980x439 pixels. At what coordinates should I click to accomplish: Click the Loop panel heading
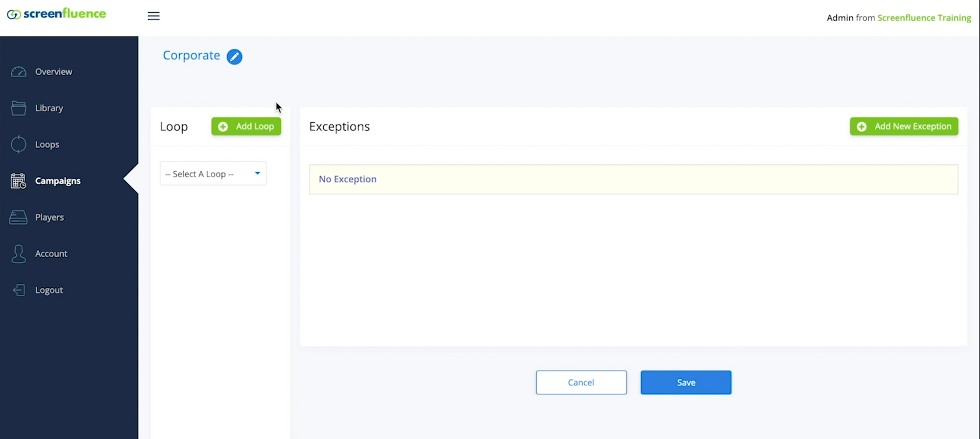coord(174,126)
